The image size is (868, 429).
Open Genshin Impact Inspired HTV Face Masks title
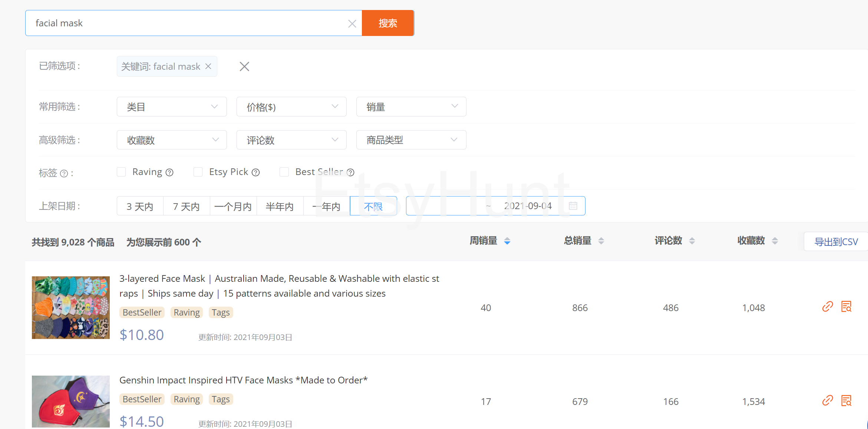point(244,380)
